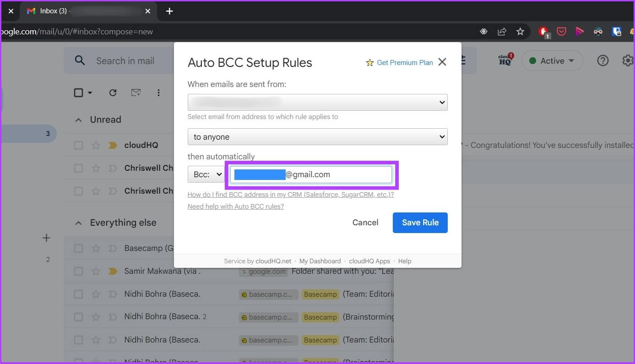Viewport: 635px width, 364px height.
Task: Select the cloudHQ email checkbox
Action: (x=78, y=145)
